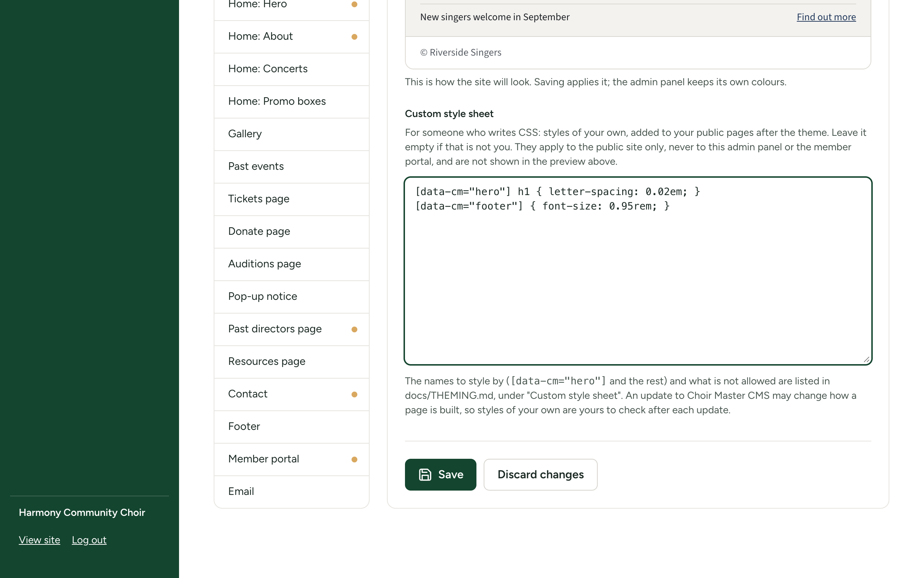Click the Custom style sheet heading
The width and height of the screenshot is (924, 578).
click(449, 113)
